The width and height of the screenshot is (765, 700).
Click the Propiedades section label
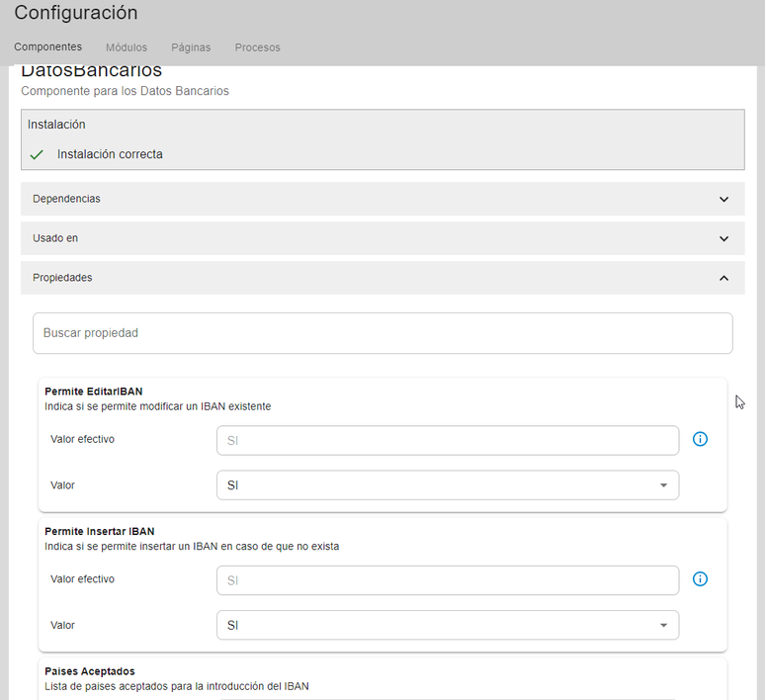(x=62, y=278)
